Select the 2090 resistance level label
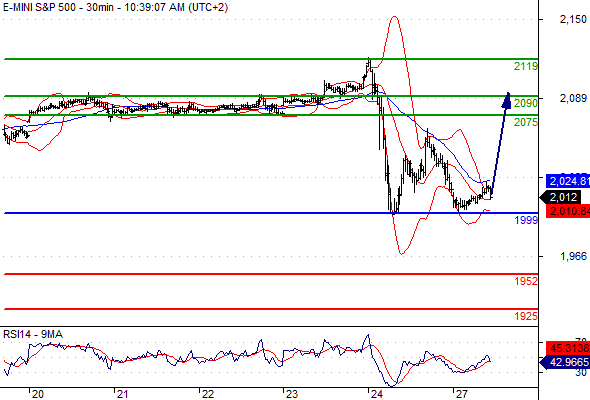The image size is (590, 400). (526, 103)
